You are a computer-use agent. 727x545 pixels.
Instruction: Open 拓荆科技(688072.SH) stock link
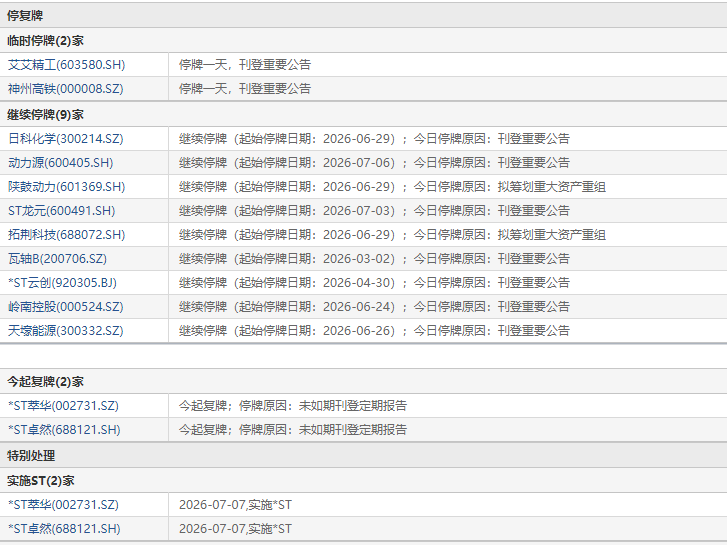click(x=66, y=235)
